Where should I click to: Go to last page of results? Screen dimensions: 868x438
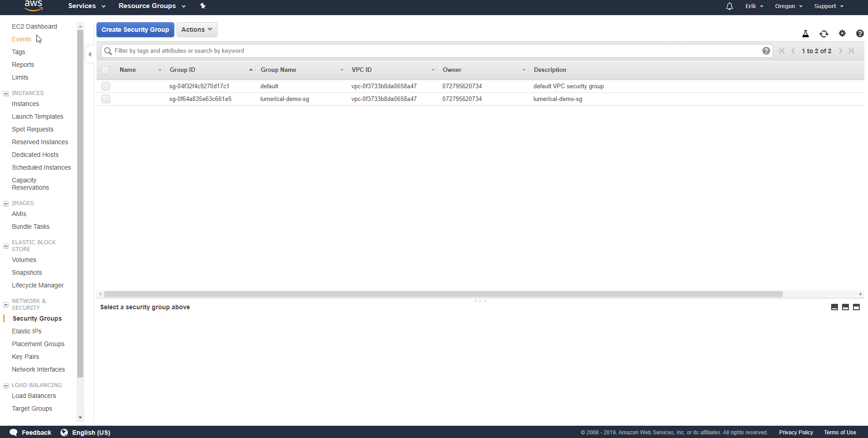point(851,51)
